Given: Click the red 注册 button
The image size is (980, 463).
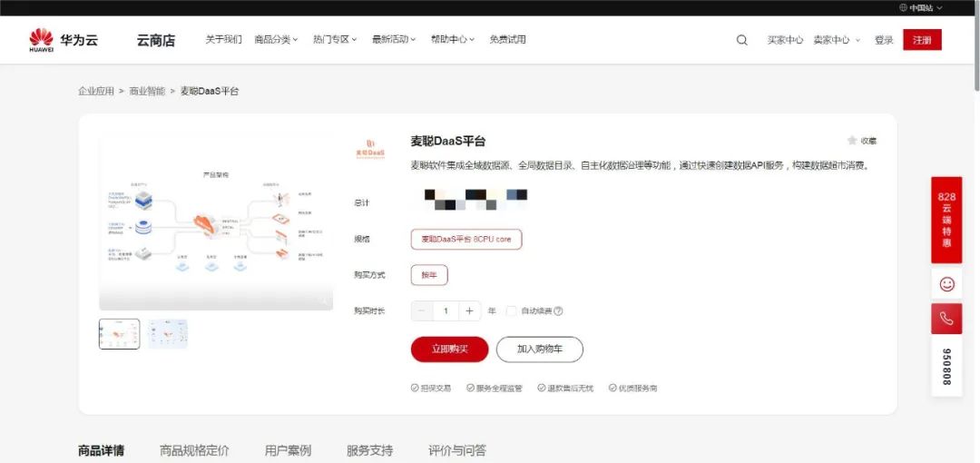Looking at the screenshot, I should click(922, 40).
